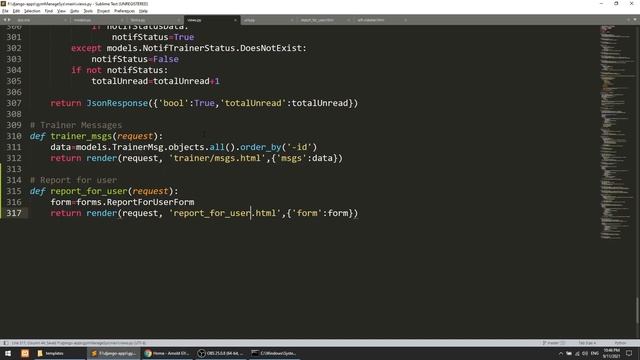Select the active views.py tab
The width and height of the screenshot is (640, 360).
click(212, 20)
